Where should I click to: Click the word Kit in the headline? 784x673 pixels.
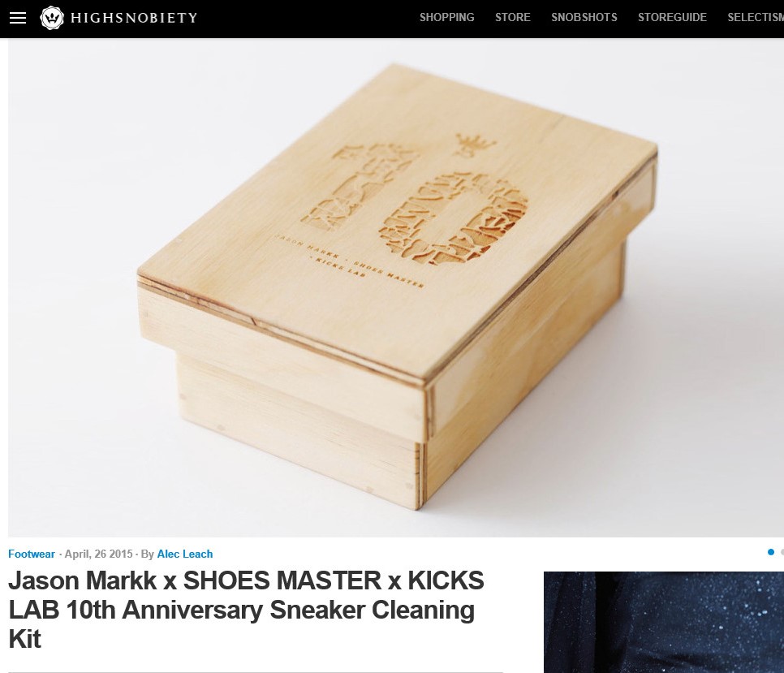click(24, 639)
